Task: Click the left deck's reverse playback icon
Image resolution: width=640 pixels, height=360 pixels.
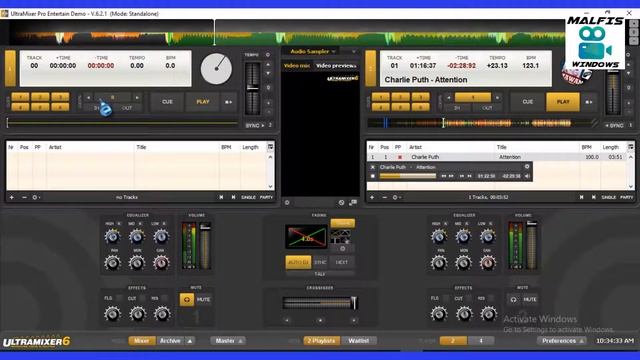Action: tap(228, 102)
